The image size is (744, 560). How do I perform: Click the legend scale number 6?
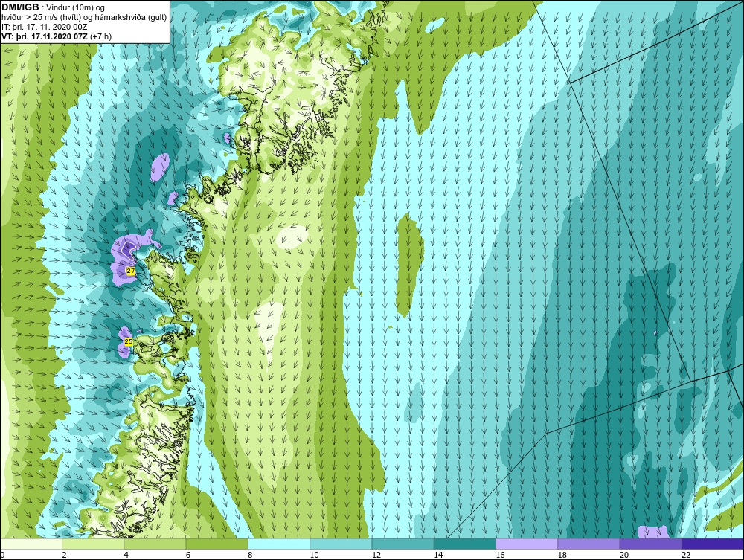[188, 556]
